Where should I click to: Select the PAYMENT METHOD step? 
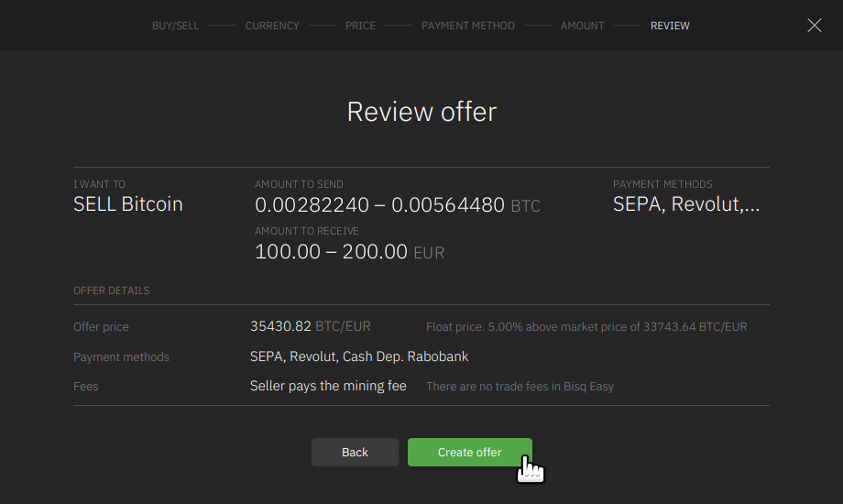(x=467, y=26)
